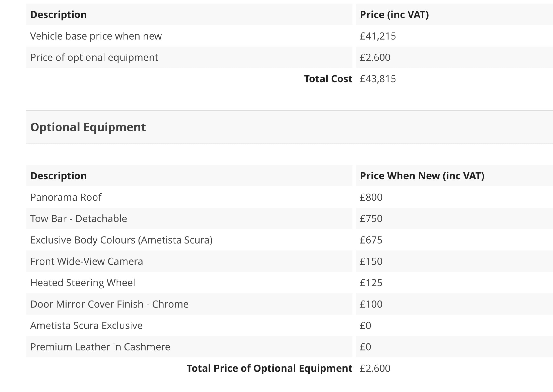This screenshot has width=553, height=392.
Task: Click the £43,815 total cost value
Action: (x=378, y=79)
